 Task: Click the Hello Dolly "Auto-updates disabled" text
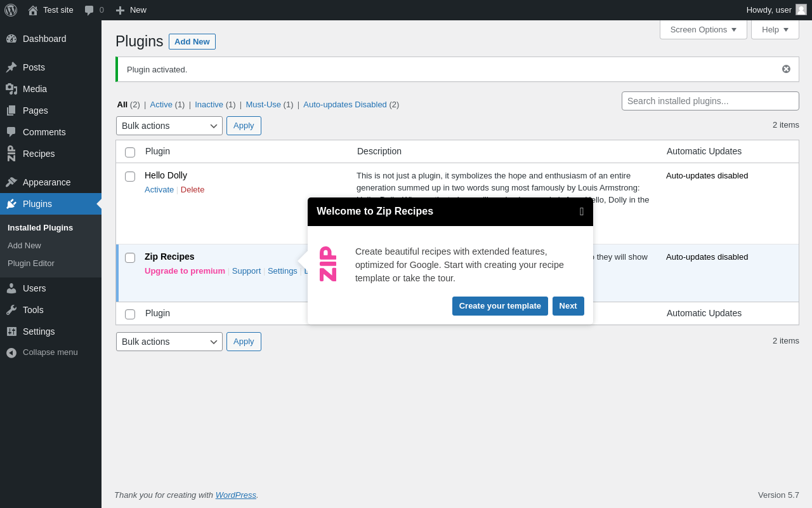707,176
